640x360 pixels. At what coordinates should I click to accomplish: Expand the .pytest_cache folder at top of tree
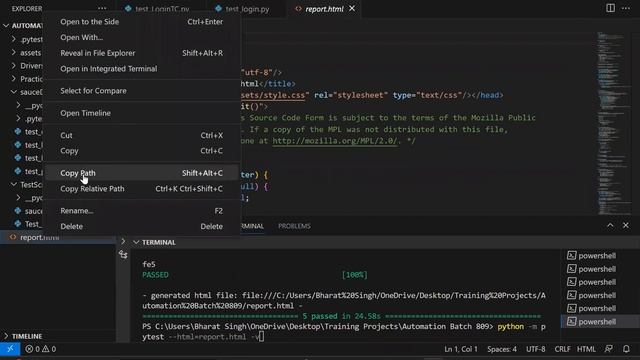pos(13,39)
